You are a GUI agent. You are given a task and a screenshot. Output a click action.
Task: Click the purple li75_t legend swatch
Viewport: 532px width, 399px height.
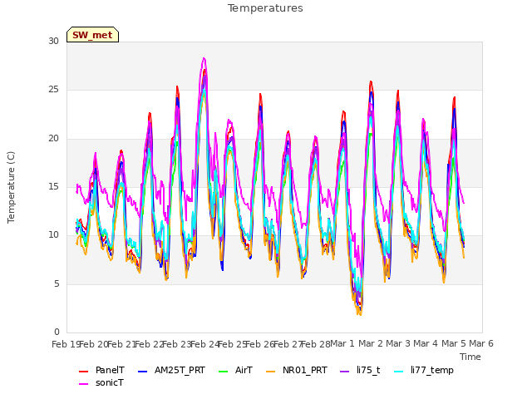(345, 372)
